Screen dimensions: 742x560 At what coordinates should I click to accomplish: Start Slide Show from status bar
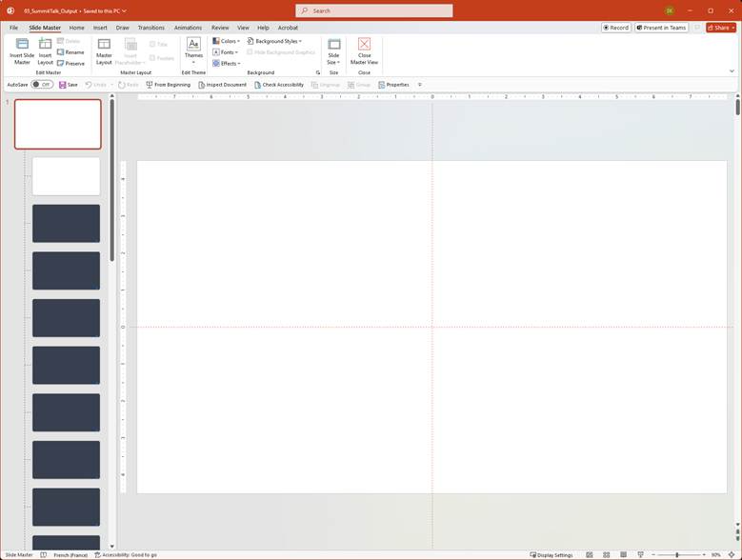(640, 555)
